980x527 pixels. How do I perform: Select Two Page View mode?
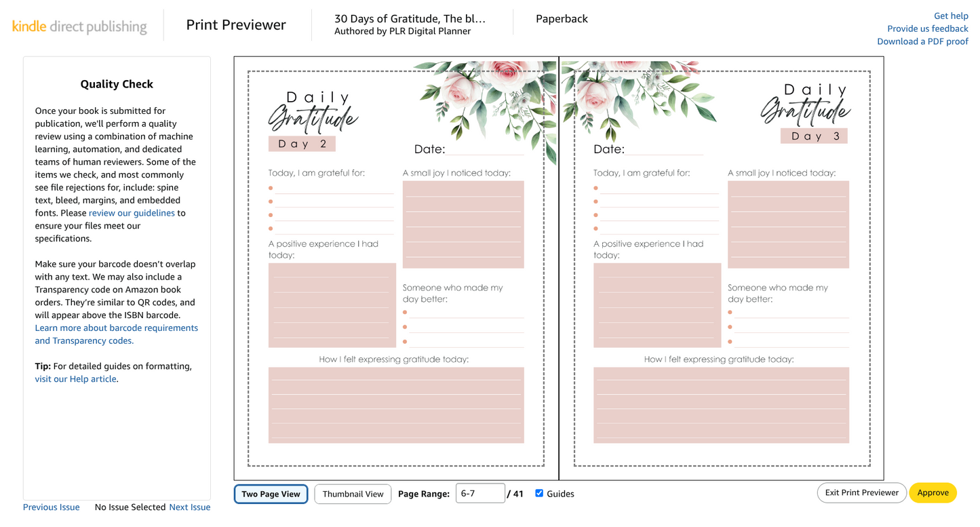[x=271, y=494]
